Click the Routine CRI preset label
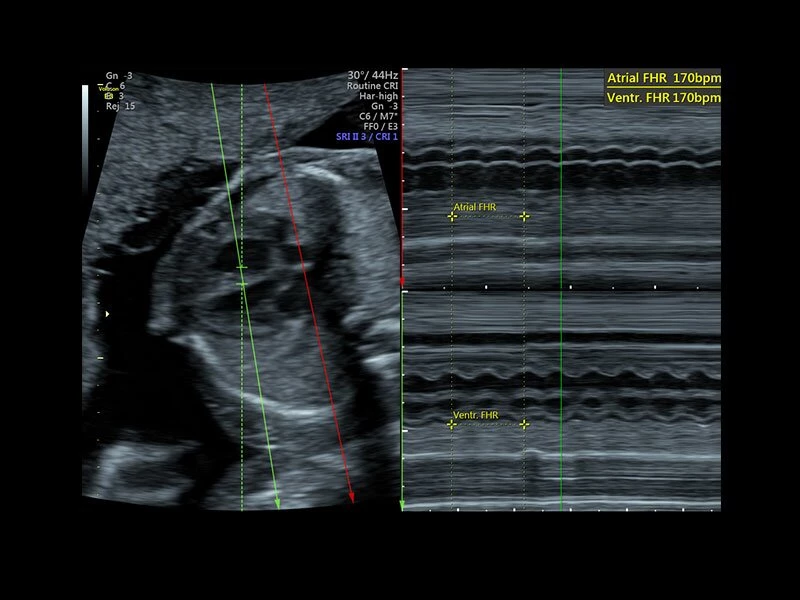800x600 pixels. (371, 85)
